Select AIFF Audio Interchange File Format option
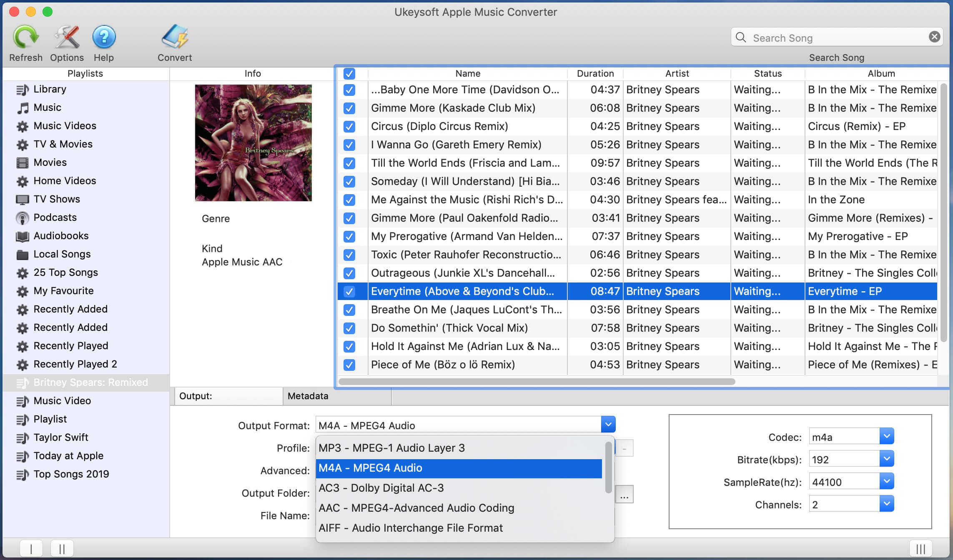The height and width of the screenshot is (560, 953). pos(410,527)
